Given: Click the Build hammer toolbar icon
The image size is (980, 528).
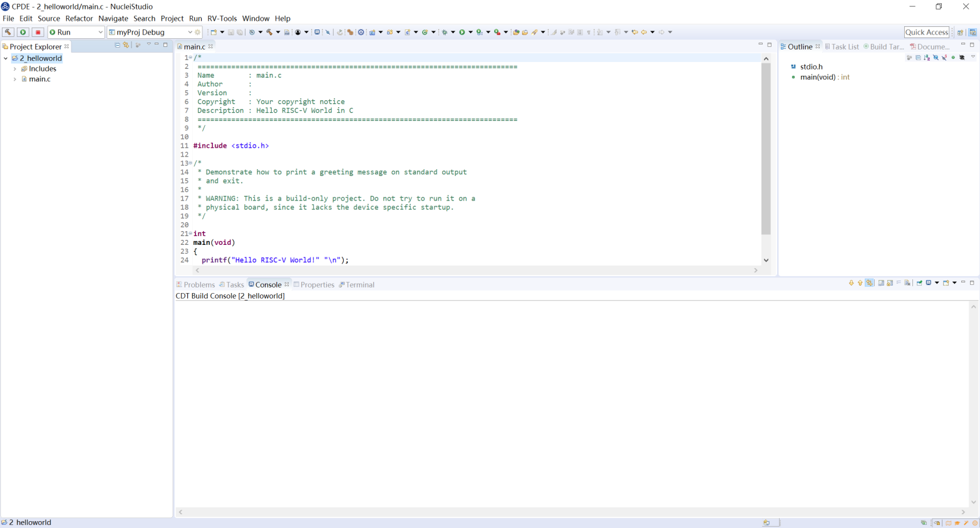Looking at the screenshot, I should tap(269, 32).
